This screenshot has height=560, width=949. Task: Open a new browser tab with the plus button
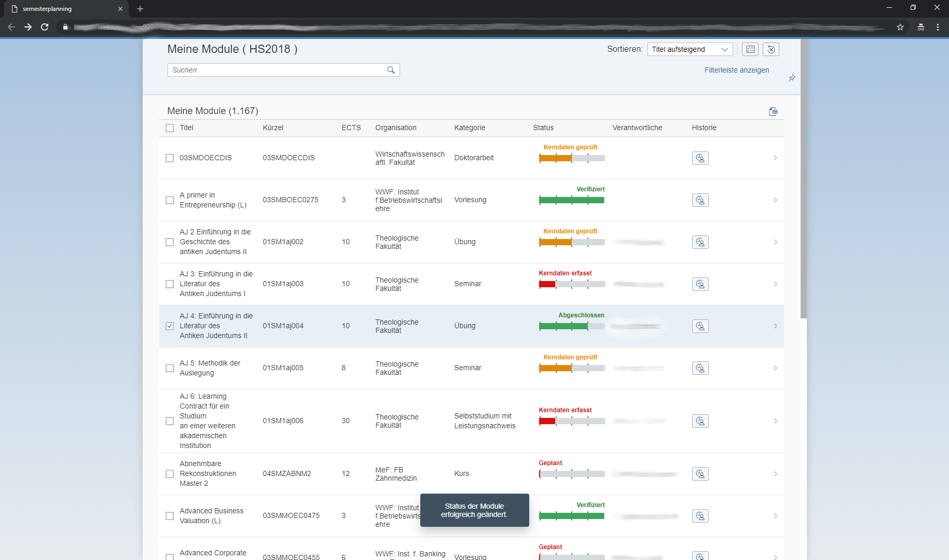click(140, 9)
